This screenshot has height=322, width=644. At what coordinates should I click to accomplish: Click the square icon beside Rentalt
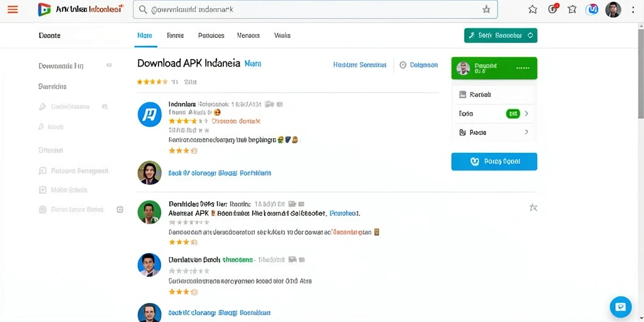coord(462,94)
